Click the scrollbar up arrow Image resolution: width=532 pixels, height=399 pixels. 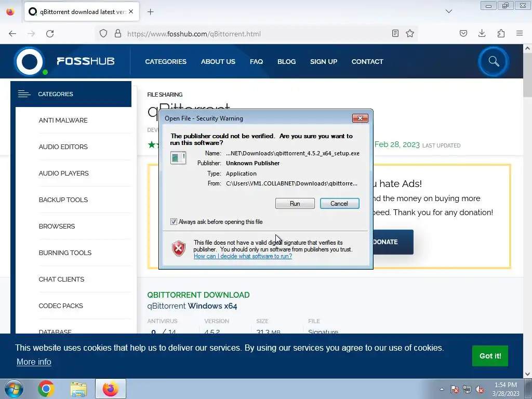[527, 48]
